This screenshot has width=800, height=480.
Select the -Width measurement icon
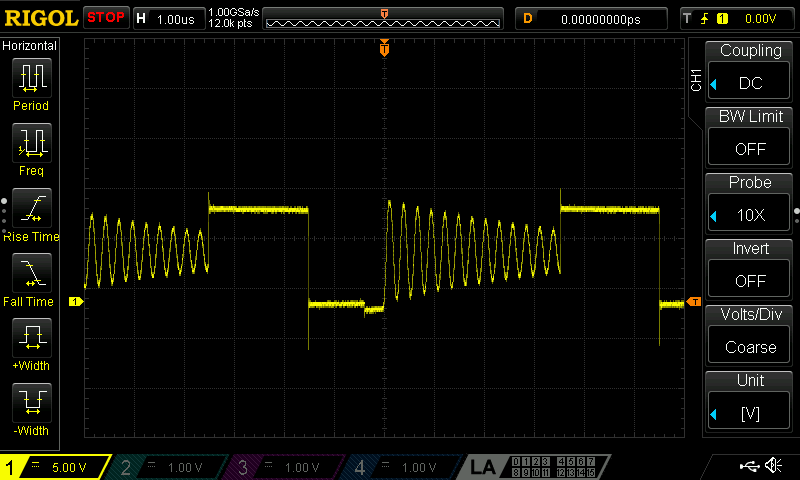(x=31, y=404)
